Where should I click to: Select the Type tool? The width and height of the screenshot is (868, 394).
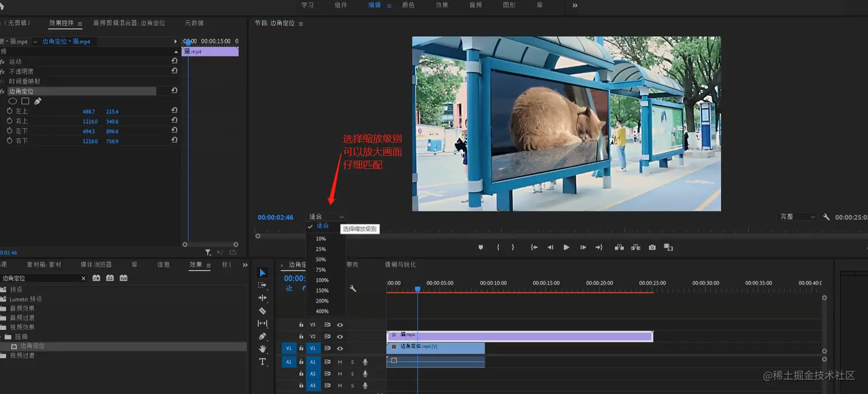262,361
